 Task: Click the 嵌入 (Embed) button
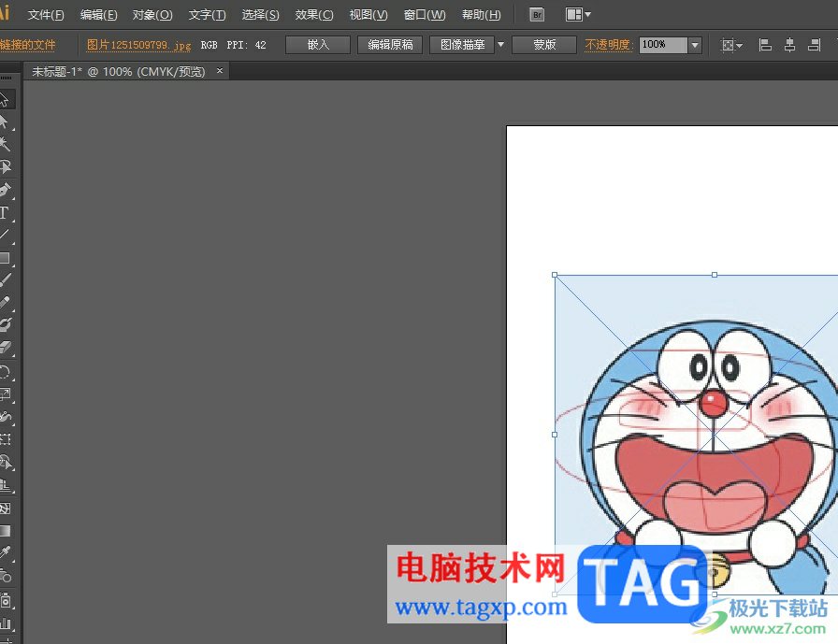click(318, 45)
